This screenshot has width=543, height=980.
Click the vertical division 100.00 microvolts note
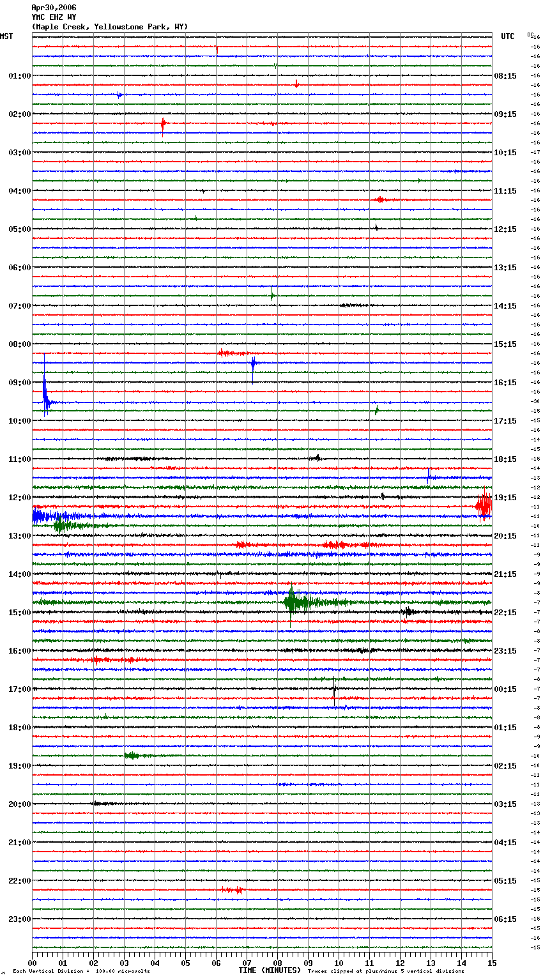pos(81,972)
